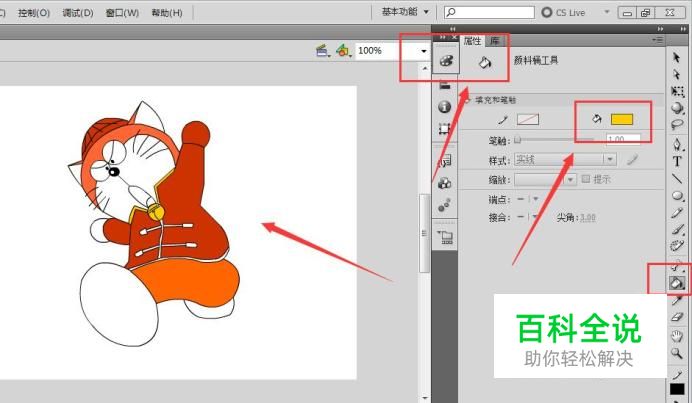Click the paint bucket fill icon in Properties

(597, 119)
